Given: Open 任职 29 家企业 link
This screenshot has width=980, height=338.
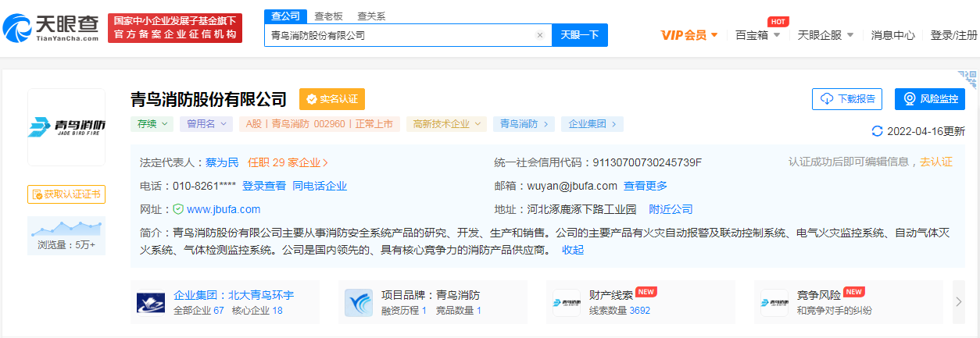Looking at the screenshot, I should click(x=288, y=162).
